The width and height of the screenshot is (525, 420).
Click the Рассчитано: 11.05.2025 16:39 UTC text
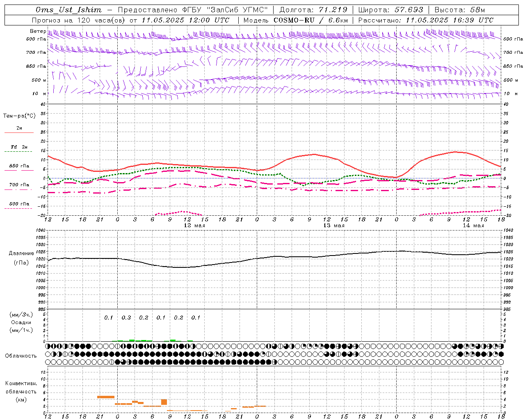pos(426,20)
